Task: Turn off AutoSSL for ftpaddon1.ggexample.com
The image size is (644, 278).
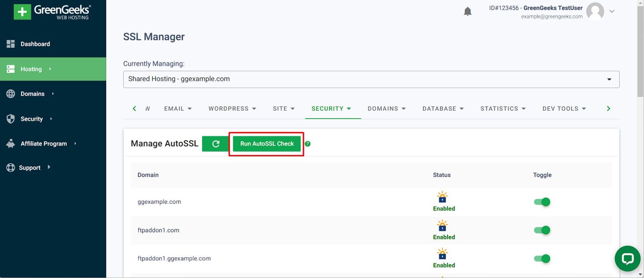Action: click(542, 259)
